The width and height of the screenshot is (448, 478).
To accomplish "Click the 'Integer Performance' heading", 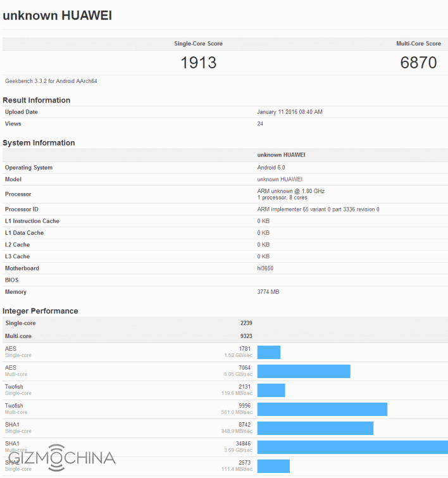I will click(x=40, y=311).
